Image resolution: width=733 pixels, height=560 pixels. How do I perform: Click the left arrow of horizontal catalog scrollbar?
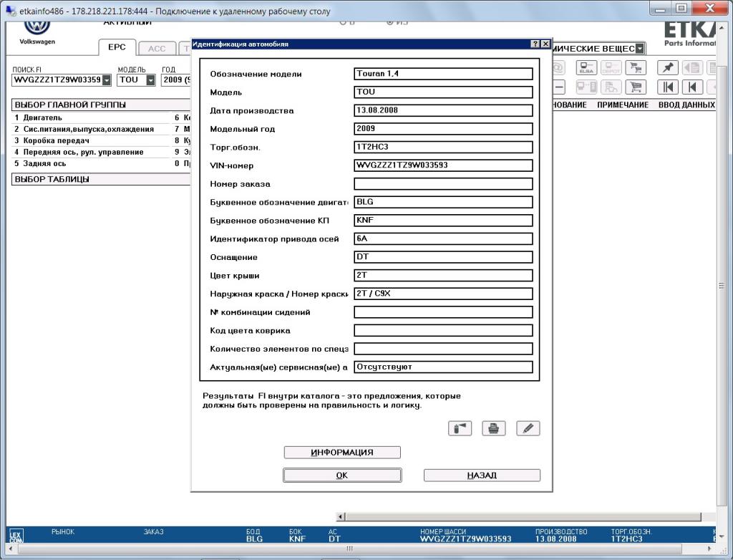pos(341,516)
